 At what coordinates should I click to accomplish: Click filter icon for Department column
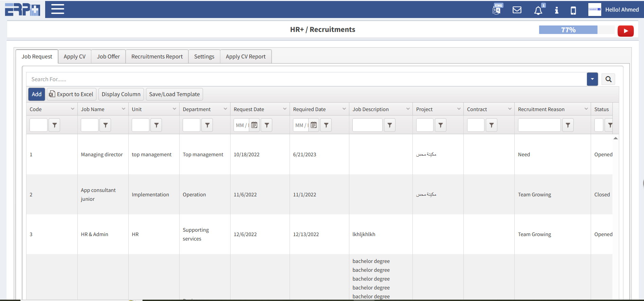207,125
